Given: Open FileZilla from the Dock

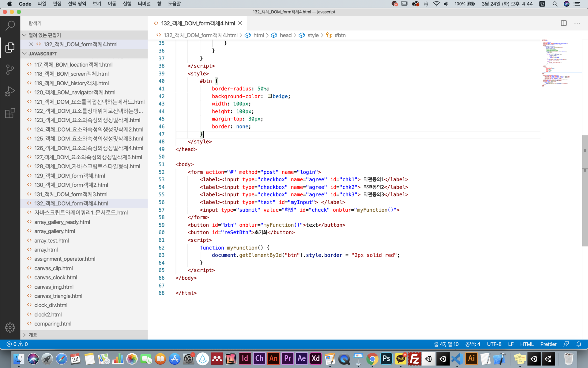Looking at the screenshot, I should 415,358.
